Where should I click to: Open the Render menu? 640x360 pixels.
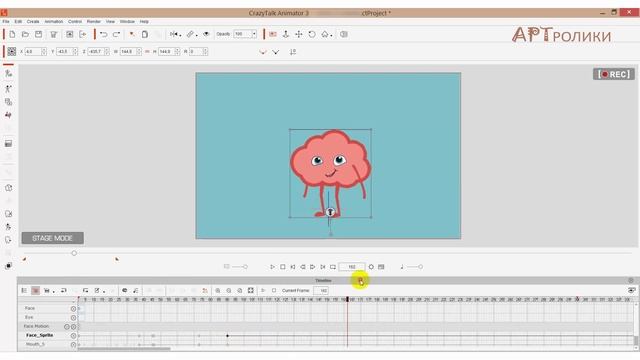93,21
